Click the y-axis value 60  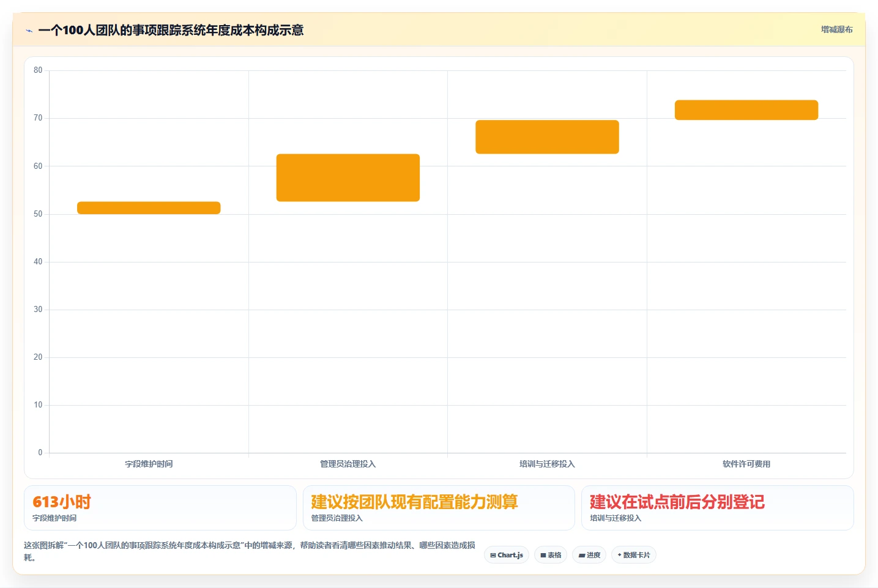[38, 166]
